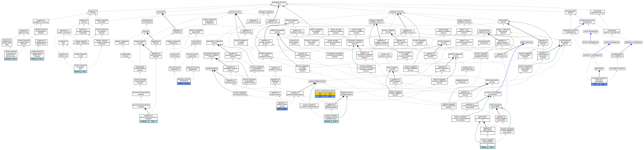Select the 'response to stimulus' node
The image size is (644, 150).
point(93,12)
